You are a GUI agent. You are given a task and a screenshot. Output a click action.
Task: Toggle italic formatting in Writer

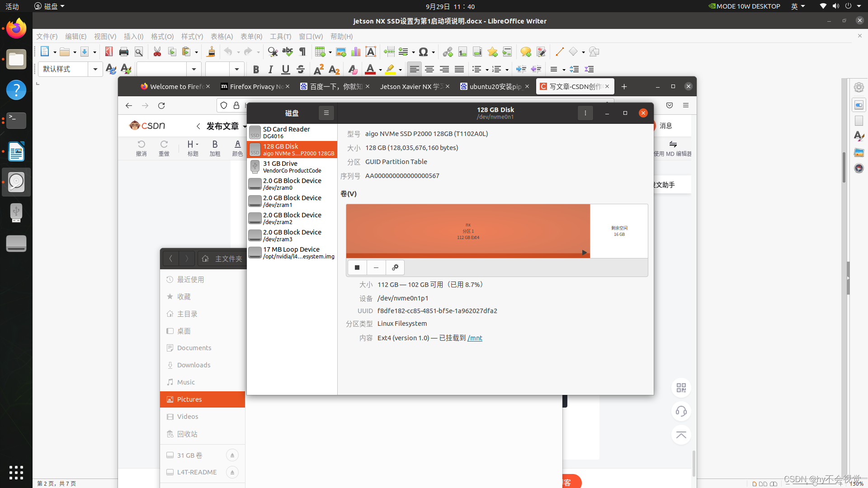270,69
